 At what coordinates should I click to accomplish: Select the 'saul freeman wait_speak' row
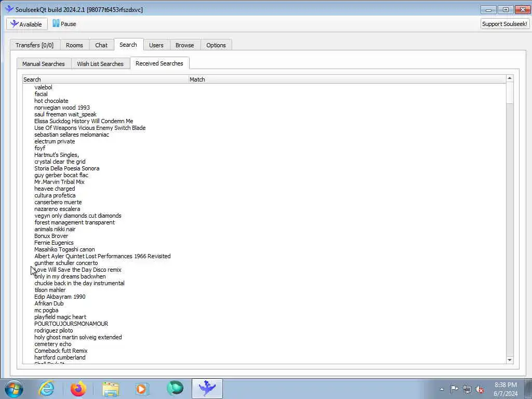tap(65, 114)
